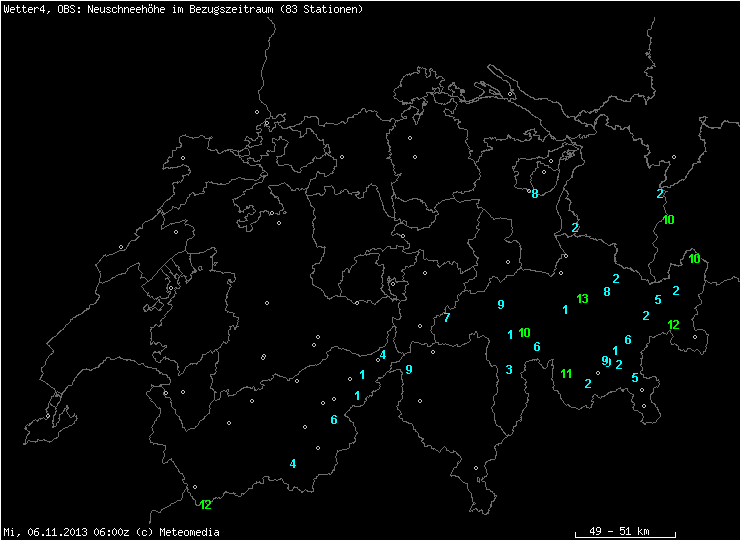740x540 pixels.
Task: Select the green 11 snowfall value
Action: click(566, 374)
